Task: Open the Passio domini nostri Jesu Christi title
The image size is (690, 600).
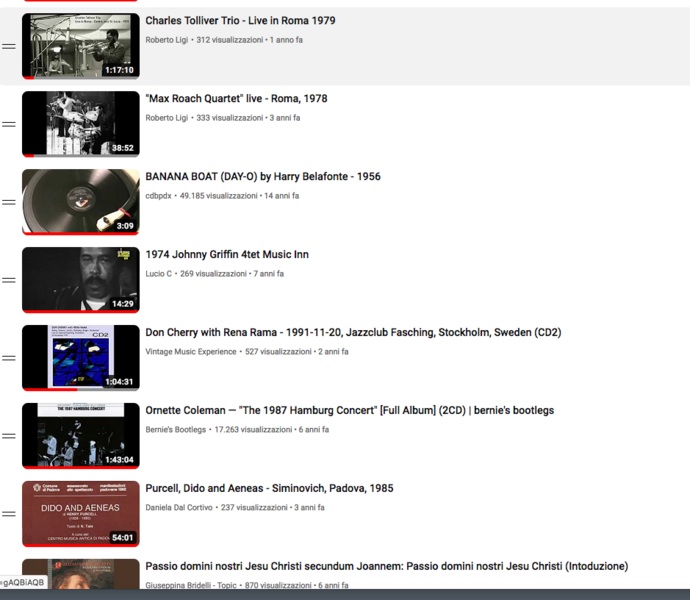Action: click(386, 567)
